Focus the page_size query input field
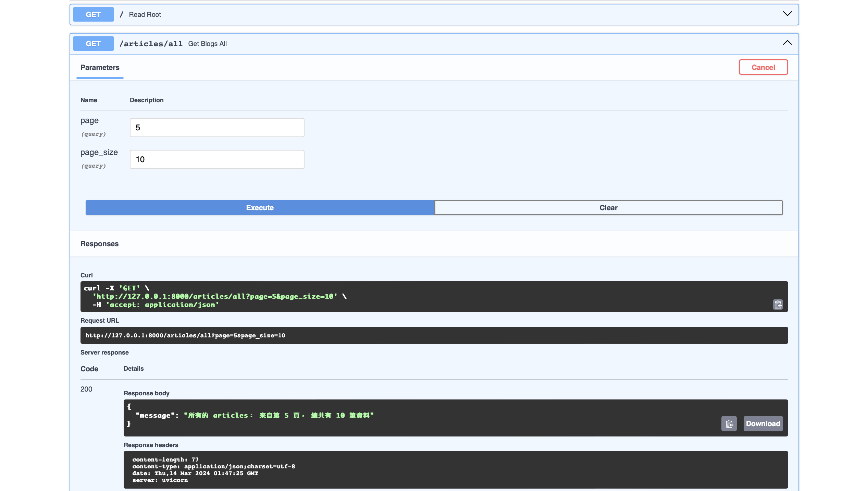The image size is (868, 491). tap(217, 159)
